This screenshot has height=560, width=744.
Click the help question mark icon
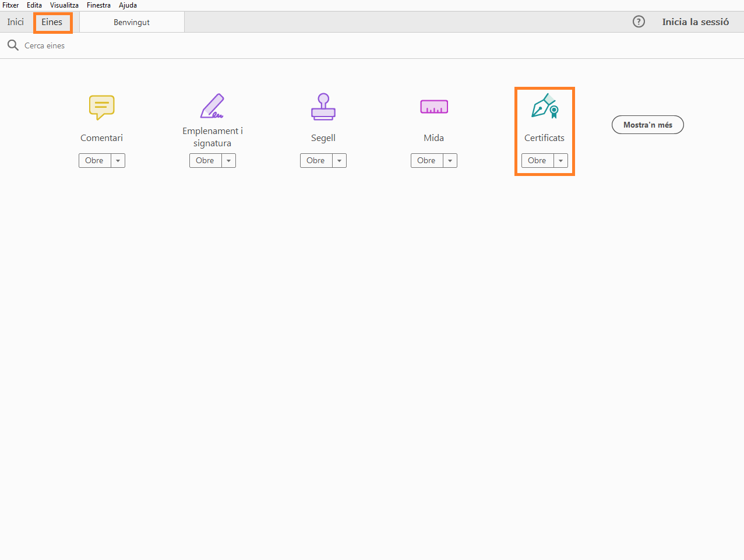[x=639, y=22]
